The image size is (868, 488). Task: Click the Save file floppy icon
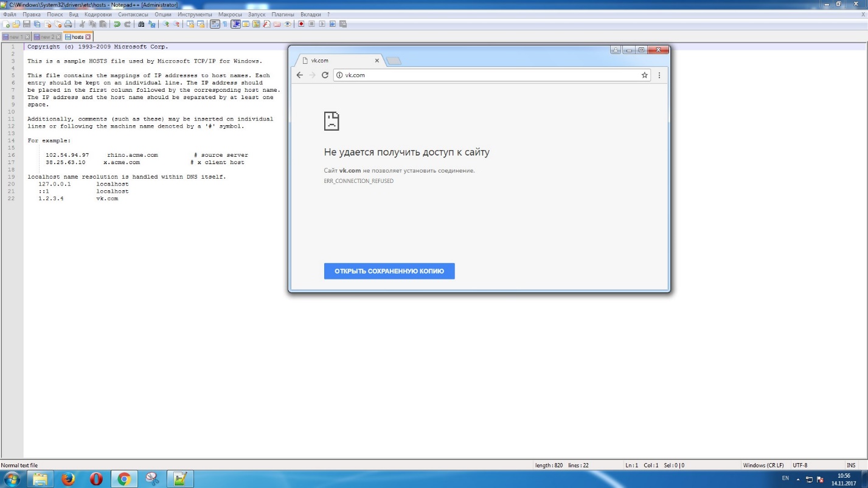coord(27,24)
